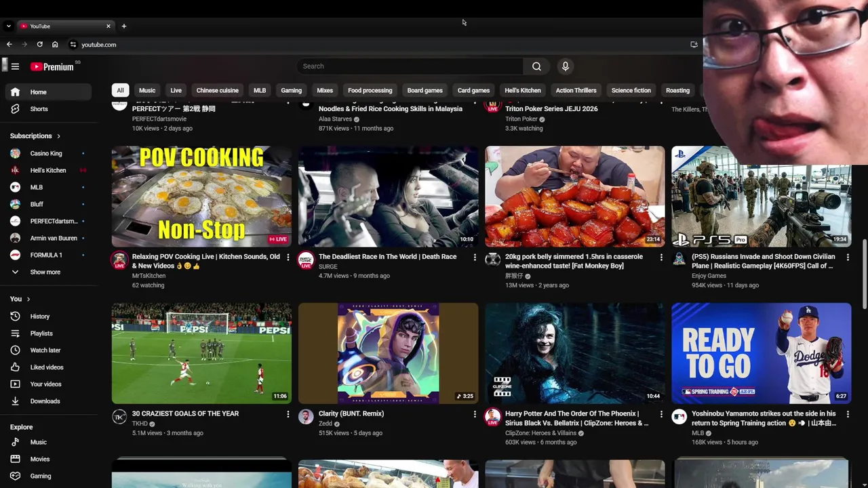The image size is (868, 488).
Task: Open Zedd channel link
Action: click(325, 424)
